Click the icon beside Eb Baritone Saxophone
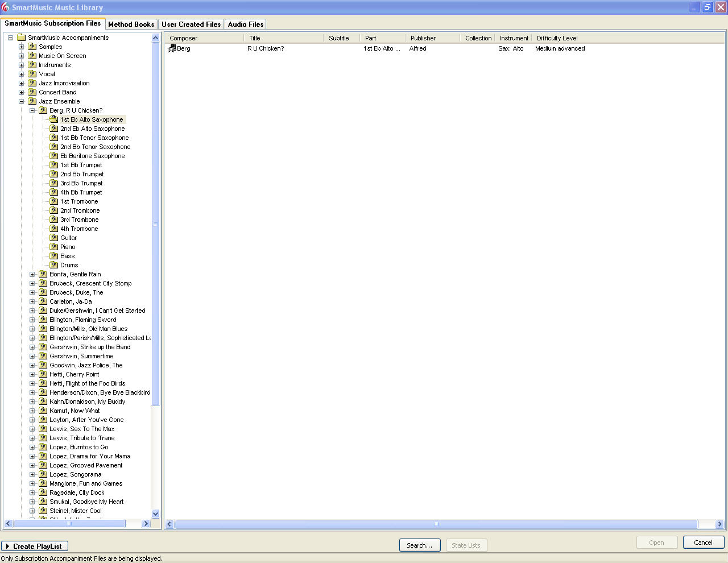This screenshot has width=728, height=563. [54, 156]
